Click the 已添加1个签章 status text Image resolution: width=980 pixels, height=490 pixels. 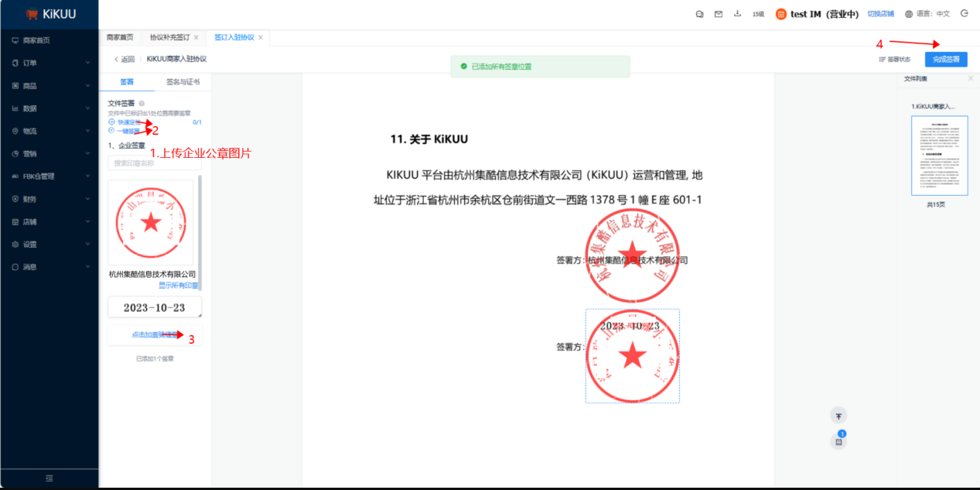pyautogui.click(x=155, y=359)
